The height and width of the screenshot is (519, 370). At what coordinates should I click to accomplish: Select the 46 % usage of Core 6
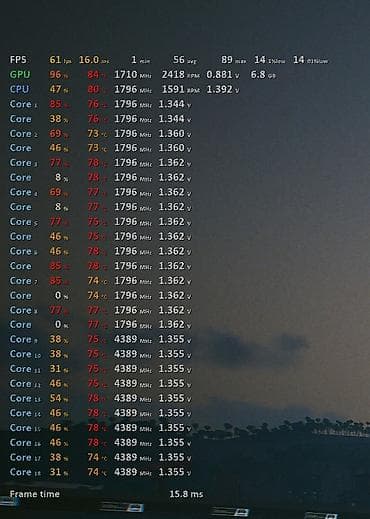[x=59, y=251]
